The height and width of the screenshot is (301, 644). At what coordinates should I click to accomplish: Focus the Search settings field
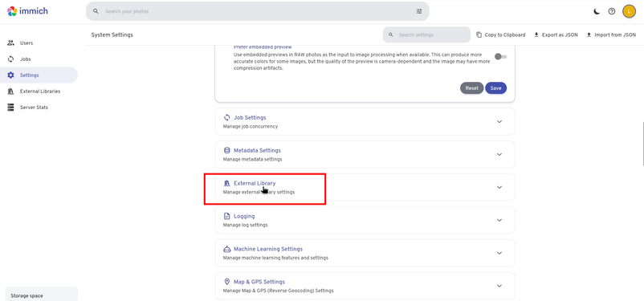coord(426,35)
